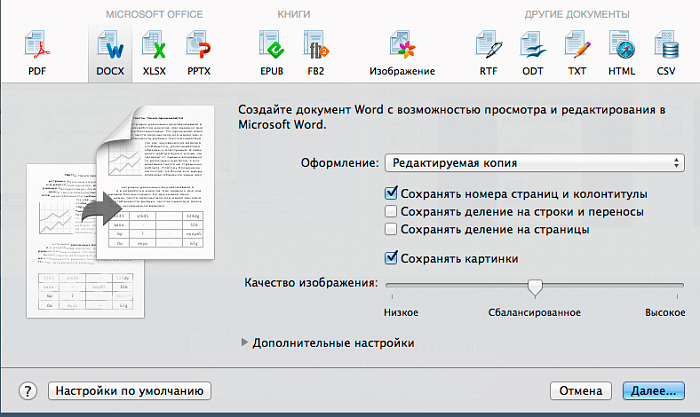This screenshot has height=417, width=700.
Task: Choose the ODT document format icon
Action: point(533,53)
